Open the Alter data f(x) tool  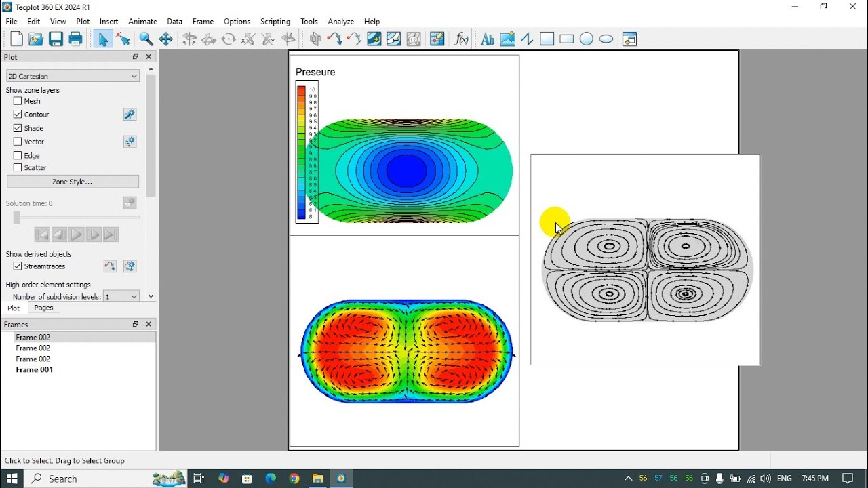tap(461, 39)
